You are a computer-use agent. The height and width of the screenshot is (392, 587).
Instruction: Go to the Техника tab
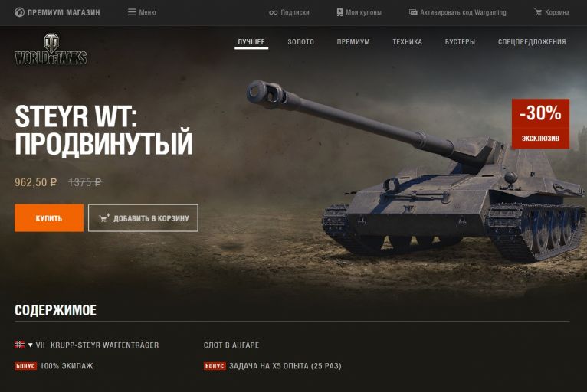coord(408,42)
